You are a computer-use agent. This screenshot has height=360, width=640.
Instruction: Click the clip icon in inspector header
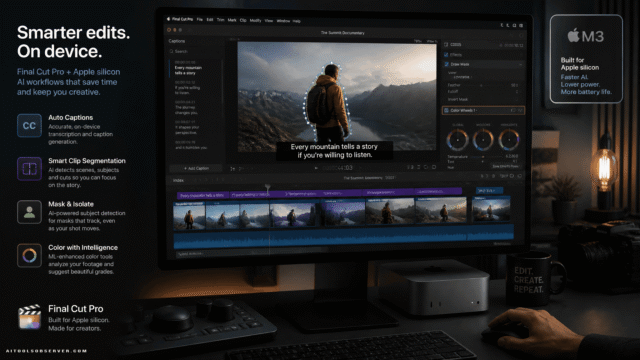[x=446, y=44]
